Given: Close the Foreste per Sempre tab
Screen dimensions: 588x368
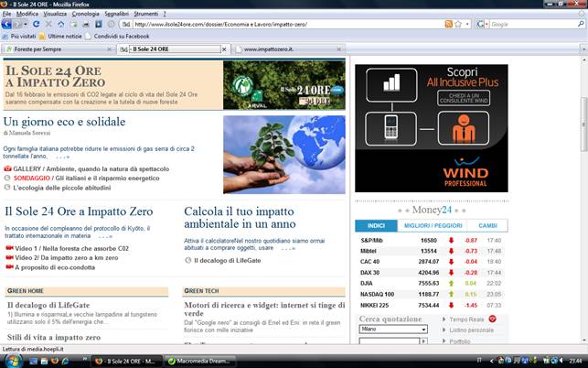Looking at the screenshot, I should pos(109,49).
